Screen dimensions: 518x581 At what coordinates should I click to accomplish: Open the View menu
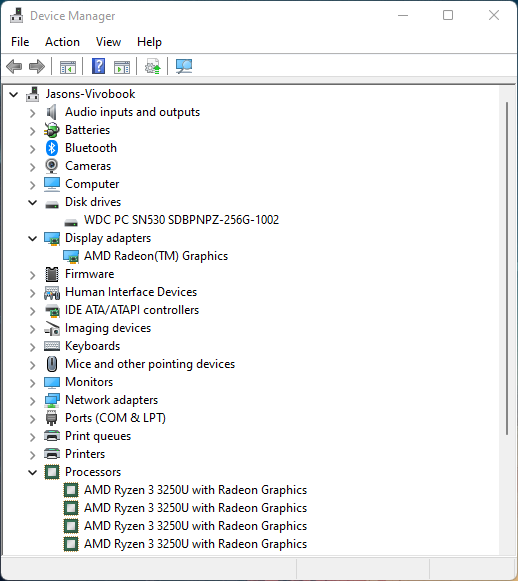click(108, 42)
